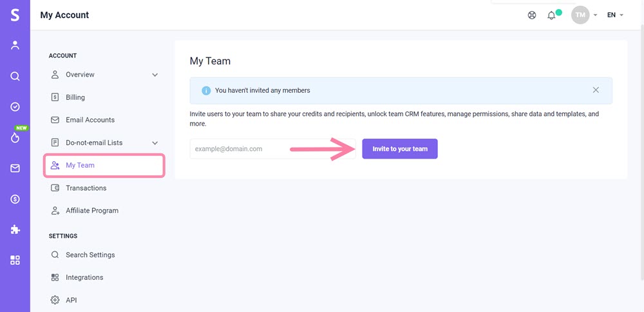
Task: Click Invite to your team button
Action: (400, 149)
